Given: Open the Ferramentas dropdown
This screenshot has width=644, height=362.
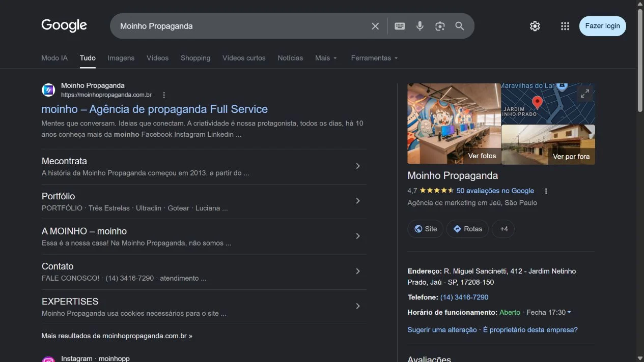Looking at the screenshot, I should pos(374,58).
